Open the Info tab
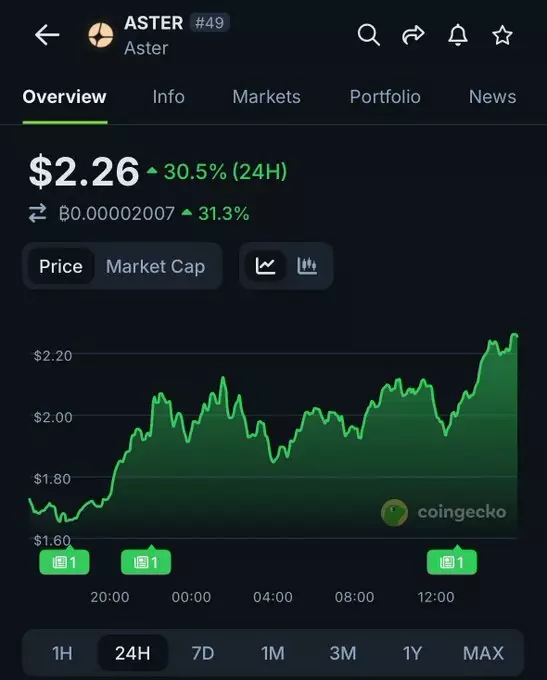This screenshot has height=680, width=547. pyautogui.click(x=168, y=97)
